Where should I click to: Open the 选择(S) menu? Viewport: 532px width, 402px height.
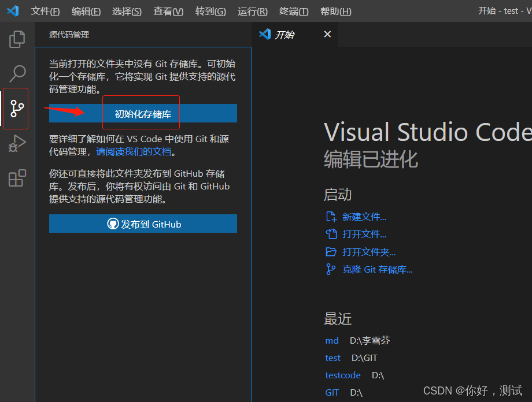click(x=127, y=11)
